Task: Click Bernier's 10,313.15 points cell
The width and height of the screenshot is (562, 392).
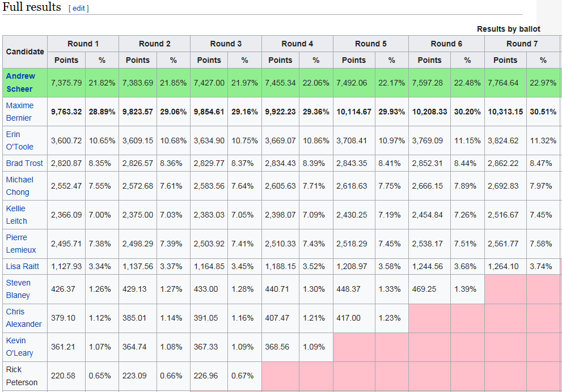Action: [x=505, y=112]
